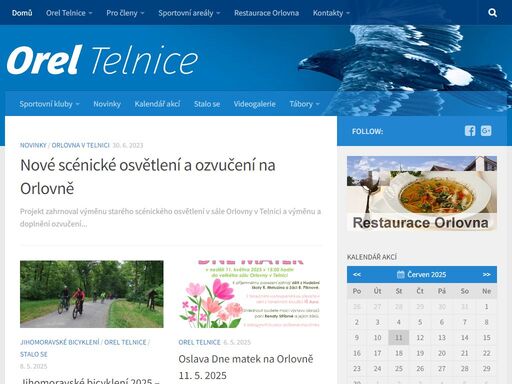Select day 24 in the calendar

(377, 369)
